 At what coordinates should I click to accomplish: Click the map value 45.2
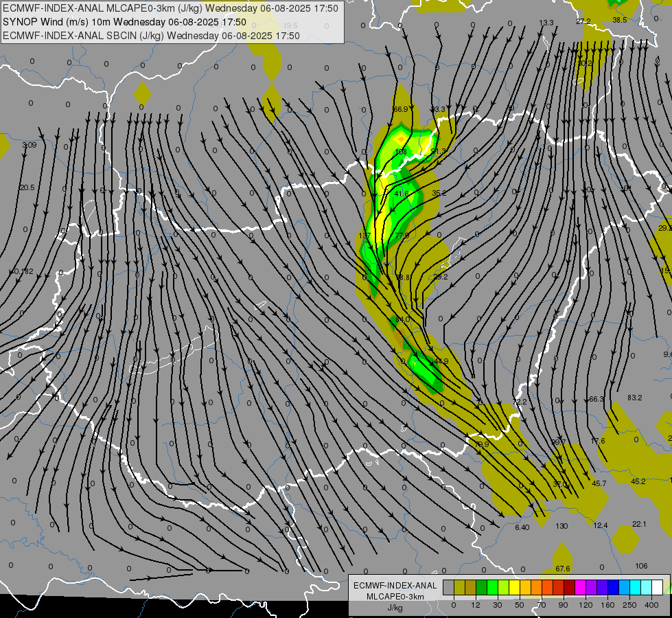tap(638, 481)
